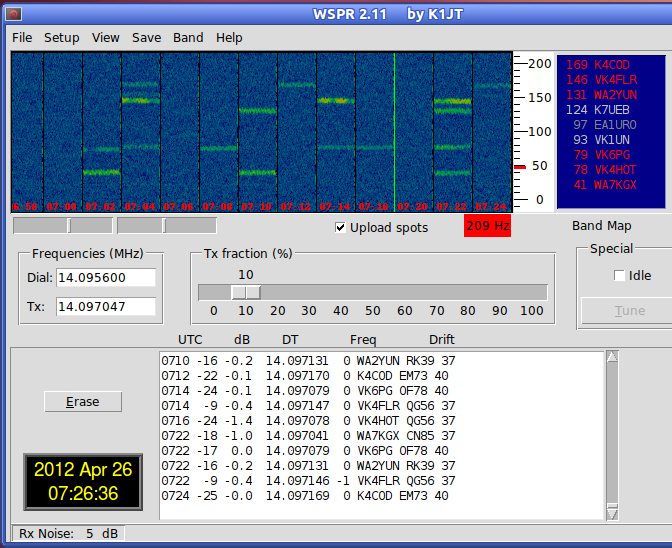Click decode row 0722 VK6PG OF78
Viewport: 672px width, 548px height.
[305, 451]
